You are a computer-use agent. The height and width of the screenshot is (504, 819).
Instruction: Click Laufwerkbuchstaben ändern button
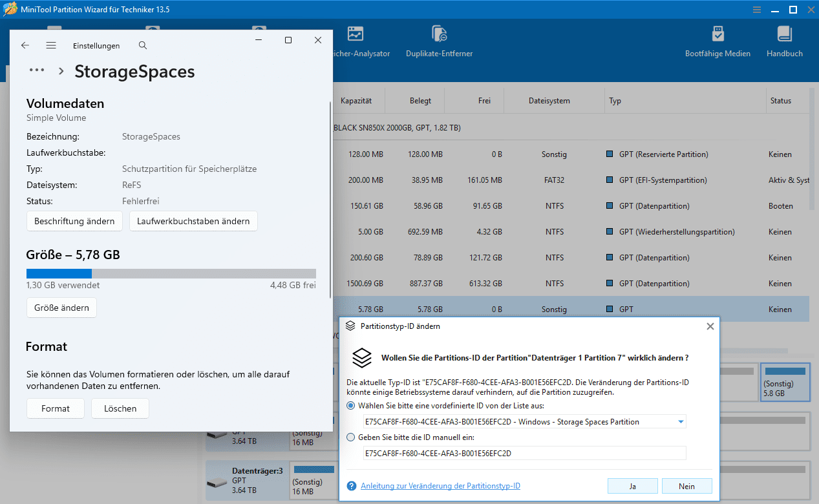pyautogui.click(x=193, y=221)
